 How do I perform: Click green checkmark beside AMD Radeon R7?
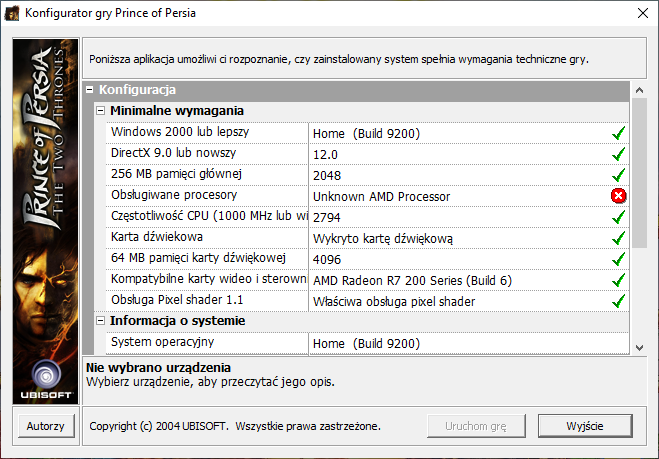tap(619, 280)
